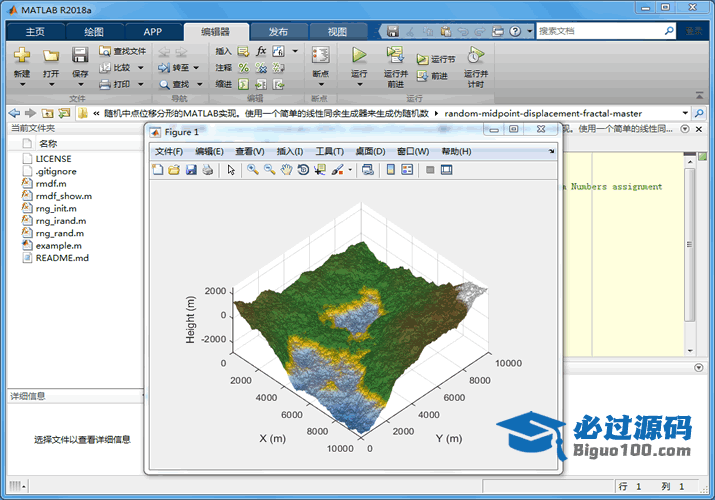The image size is (715, 500).
Task: Switch to the 视图 (View) tab
Action: (337, 31)
